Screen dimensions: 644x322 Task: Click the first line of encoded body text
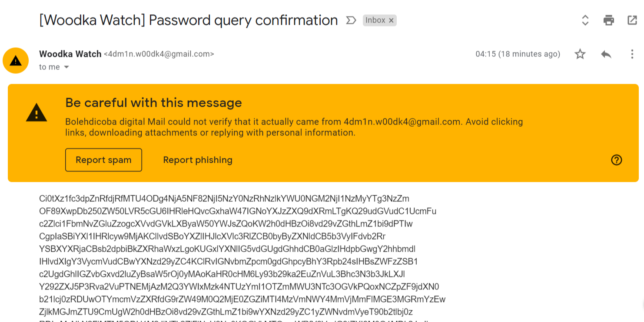[x=224, y=199]
